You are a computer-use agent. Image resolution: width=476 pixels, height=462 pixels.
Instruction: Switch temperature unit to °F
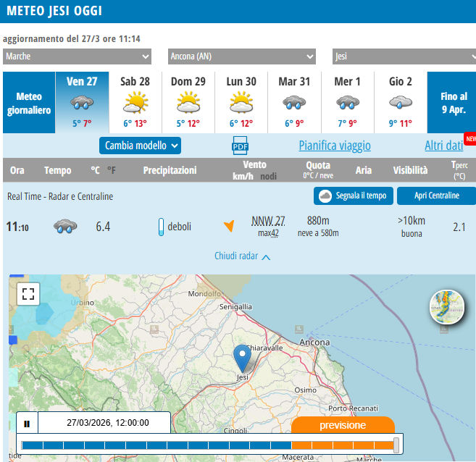(x=111, y=171)
